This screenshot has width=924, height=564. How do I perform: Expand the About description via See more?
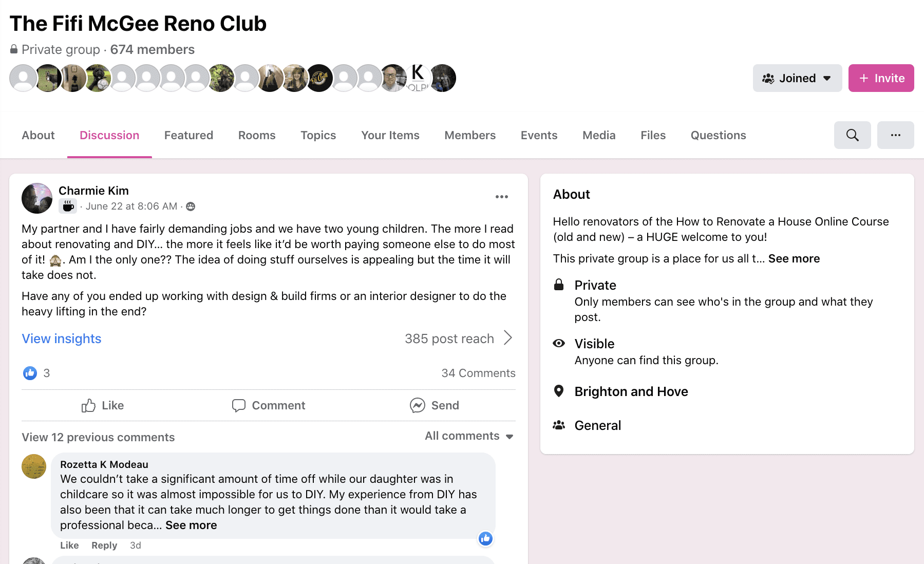[794, 258]
